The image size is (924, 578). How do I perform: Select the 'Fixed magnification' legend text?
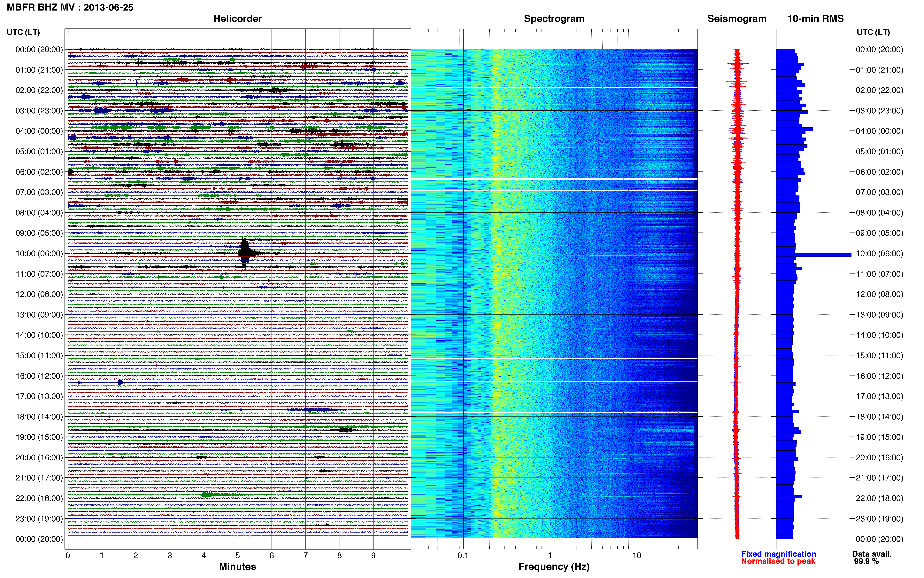coord(778,554)
